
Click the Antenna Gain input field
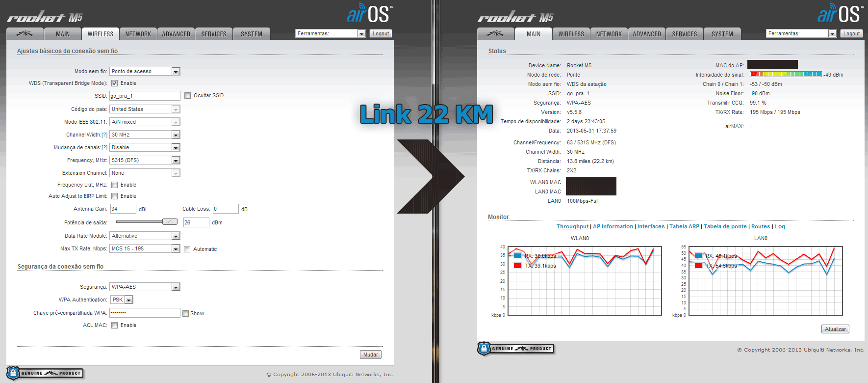pyautogui.click(x=123, y=209)
